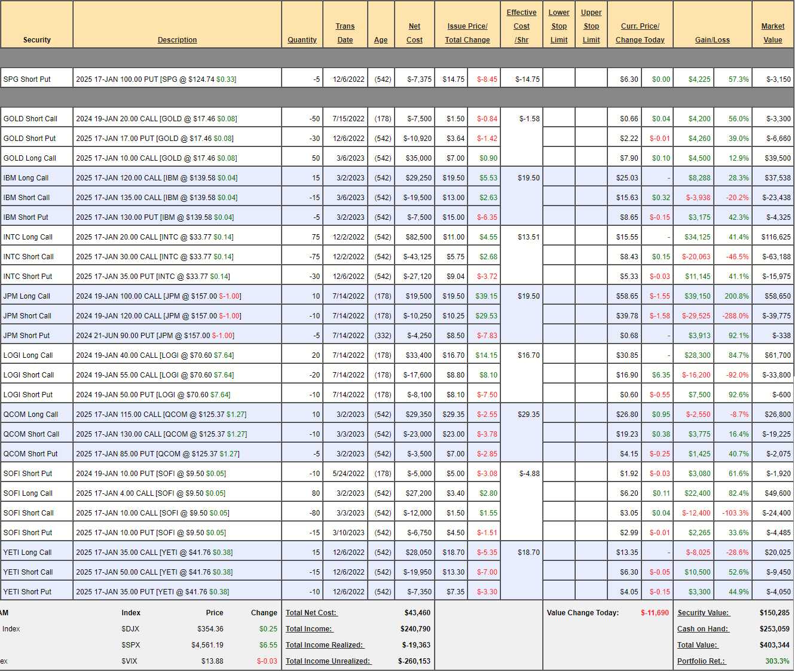Click JPM Short Call gain/loss percent -288.0%
The image size is (795, 672).
click(733, 316)
